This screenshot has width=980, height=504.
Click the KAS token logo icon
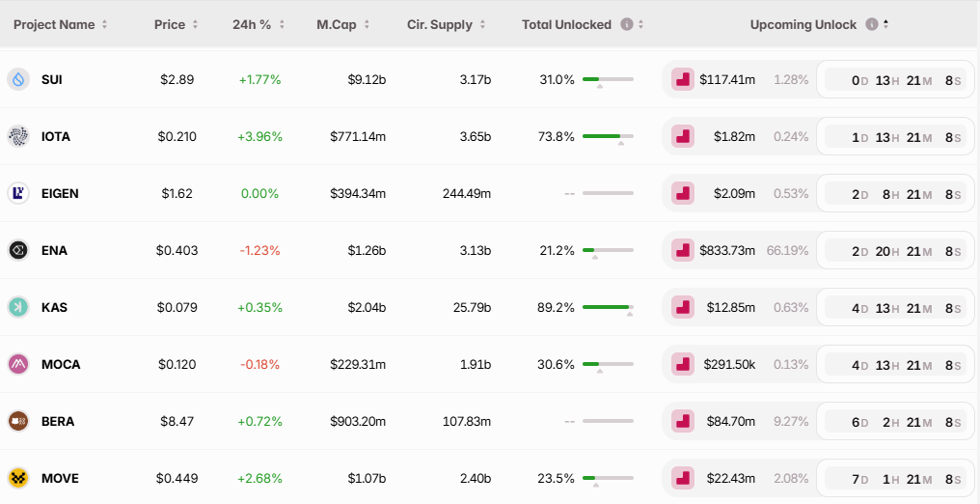click(18, 307)
